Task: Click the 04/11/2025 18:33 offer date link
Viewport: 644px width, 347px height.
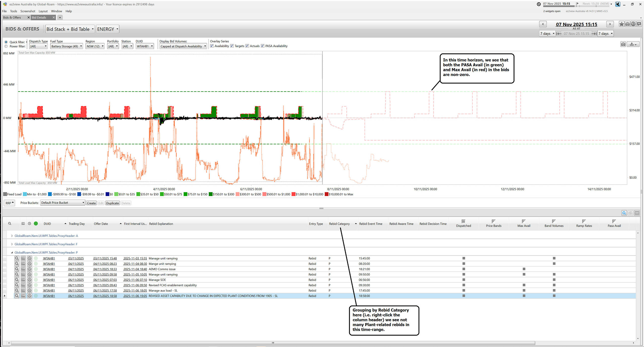Action: [105, 269]
